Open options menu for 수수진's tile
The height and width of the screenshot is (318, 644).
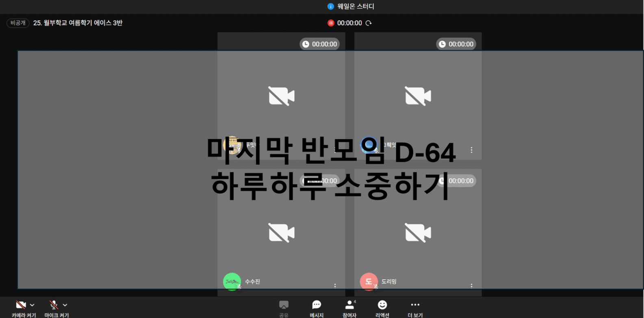[335, 285]
